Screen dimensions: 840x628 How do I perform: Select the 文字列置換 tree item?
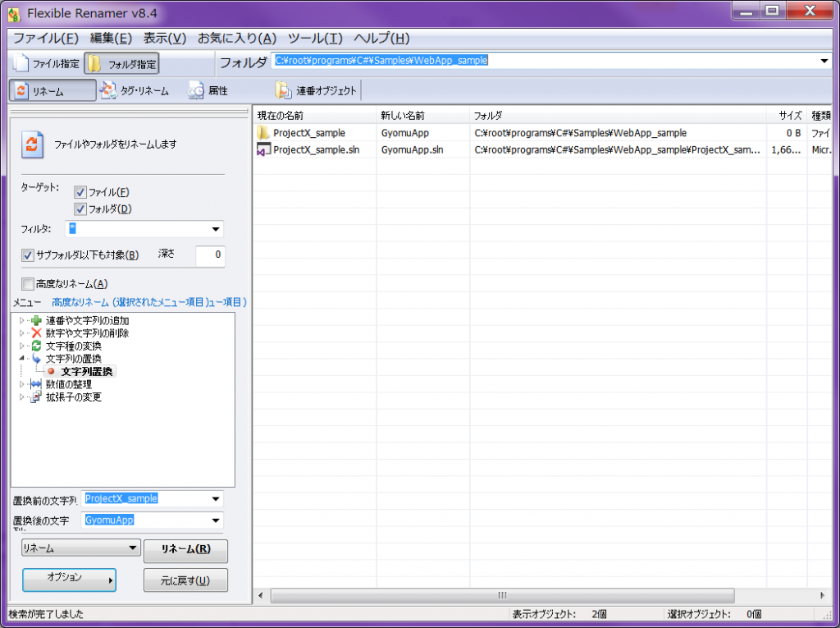(x=86, y=371)
